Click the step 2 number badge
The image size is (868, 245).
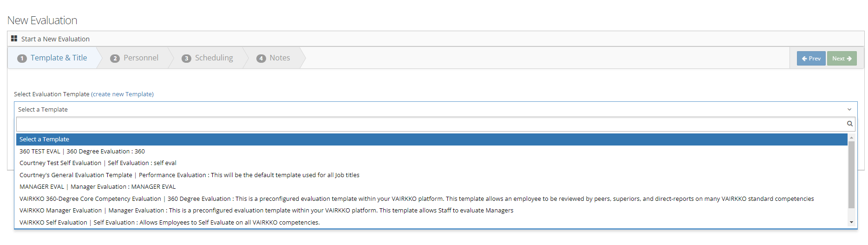tap(115, 58)
